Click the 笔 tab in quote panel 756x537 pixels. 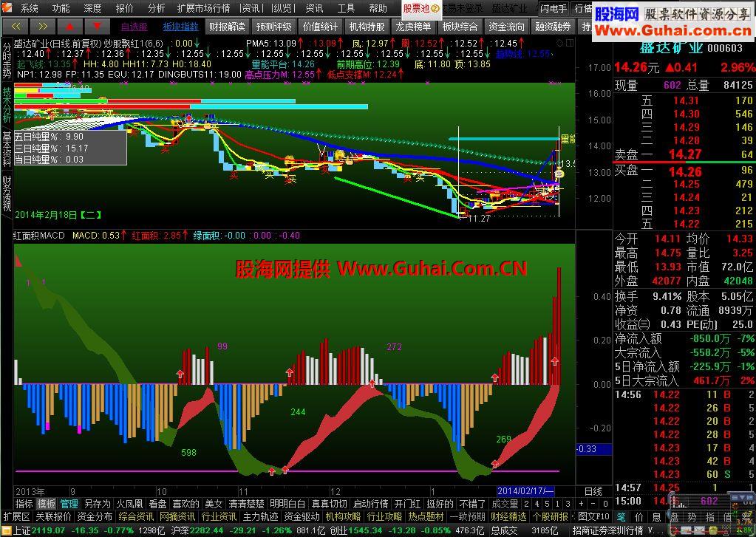coord(622,517)
